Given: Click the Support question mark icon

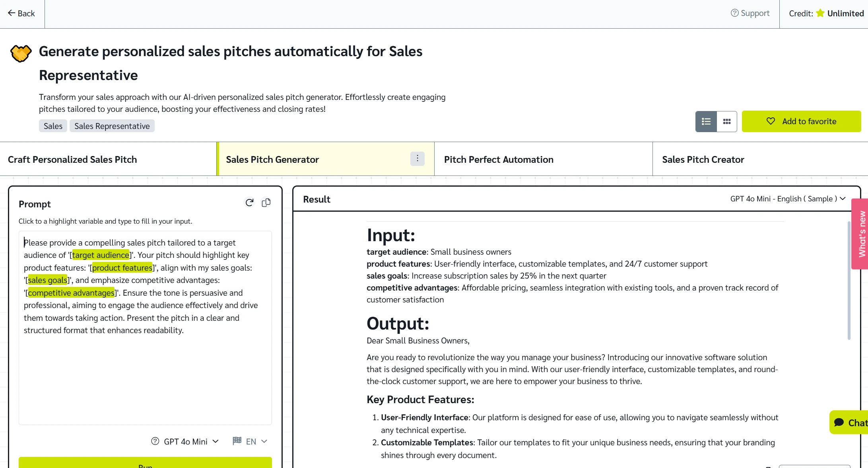Looking at the screenshot, I should (734, 13).
